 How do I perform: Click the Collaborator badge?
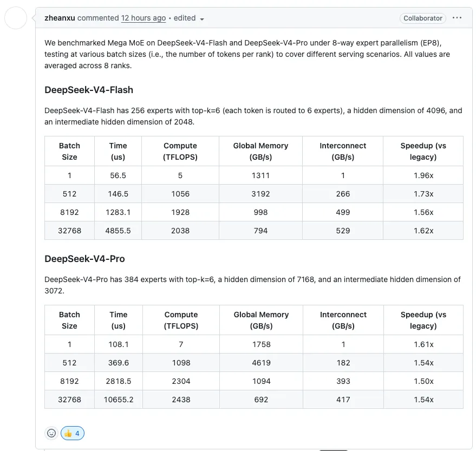point(423,18)
